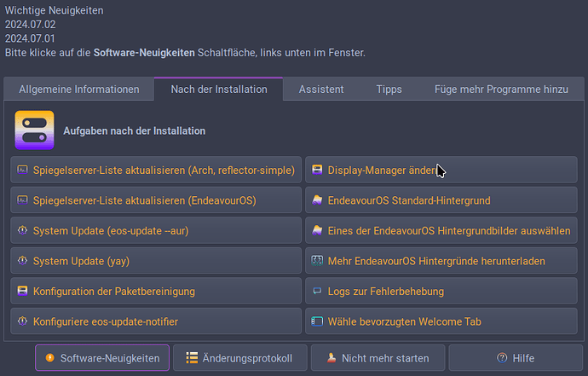Click the speech bubble icon for Logs
The height and width of the screenshot is (376, 588).
point(317,291)
